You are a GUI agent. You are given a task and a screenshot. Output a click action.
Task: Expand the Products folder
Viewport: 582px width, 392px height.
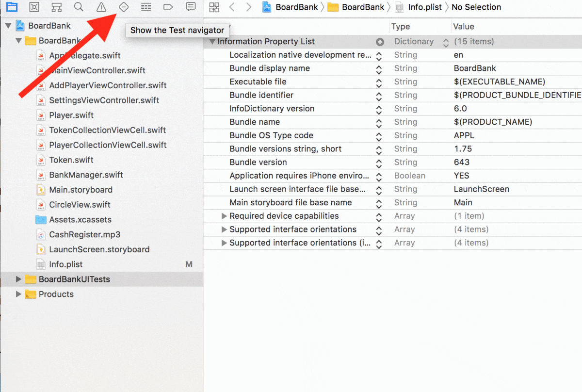[x=18, y=294]
